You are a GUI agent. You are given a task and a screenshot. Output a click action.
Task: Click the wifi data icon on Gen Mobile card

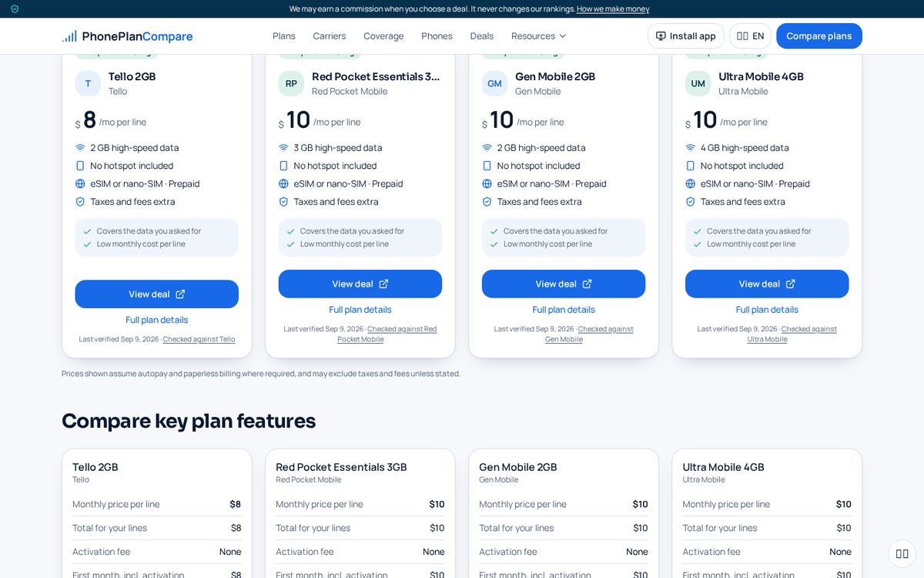pyautogui.click(x=487, y=148)
